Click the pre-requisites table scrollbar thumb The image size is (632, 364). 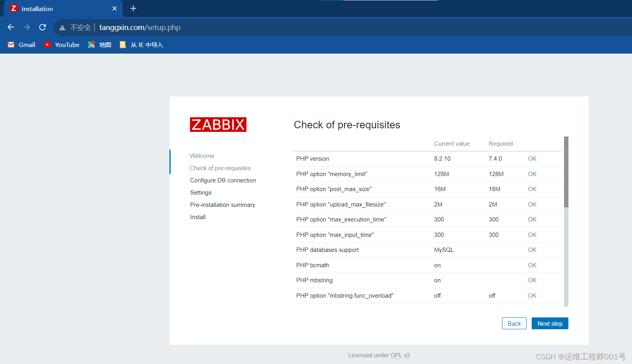coord(566,172)
